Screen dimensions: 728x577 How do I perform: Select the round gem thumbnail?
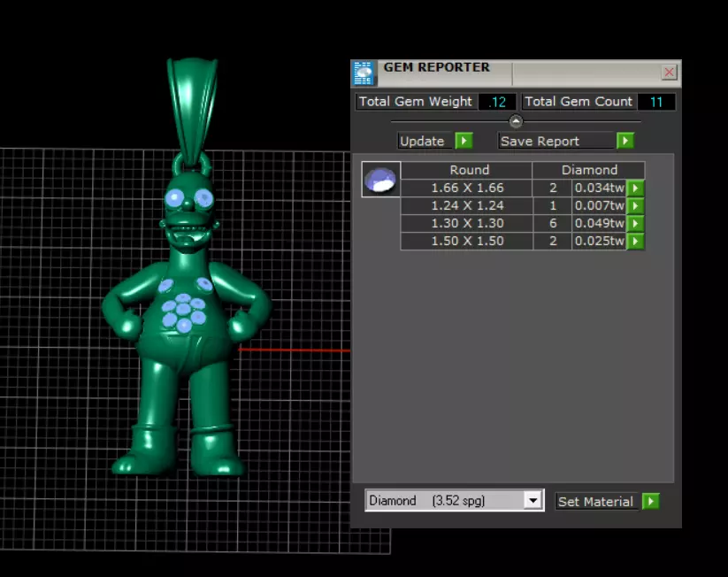(381, 180)
